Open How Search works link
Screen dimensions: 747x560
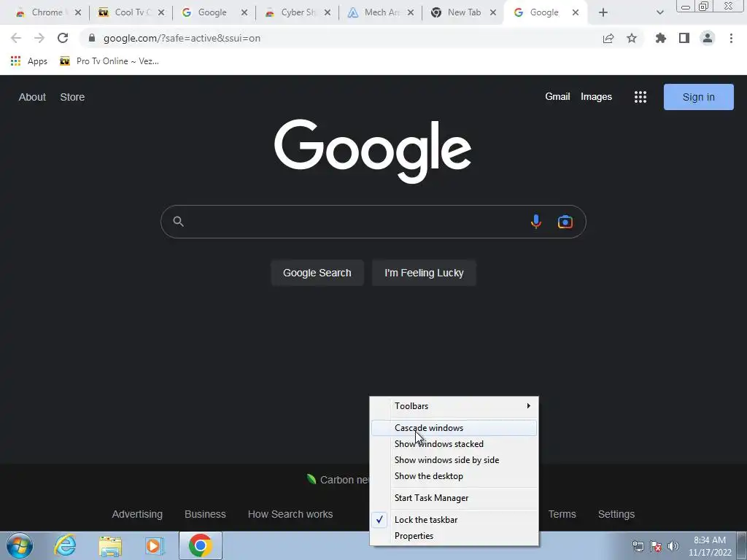pos(290,514)
